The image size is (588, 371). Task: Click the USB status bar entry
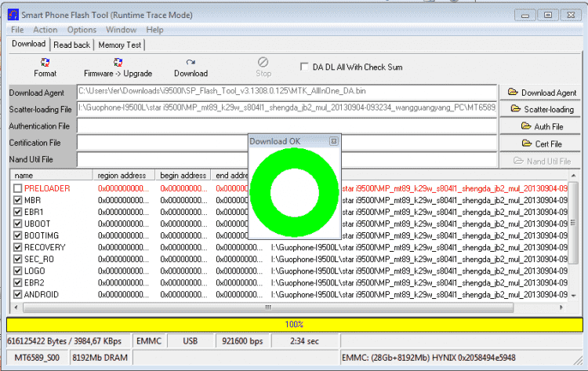tap(191, 341)
